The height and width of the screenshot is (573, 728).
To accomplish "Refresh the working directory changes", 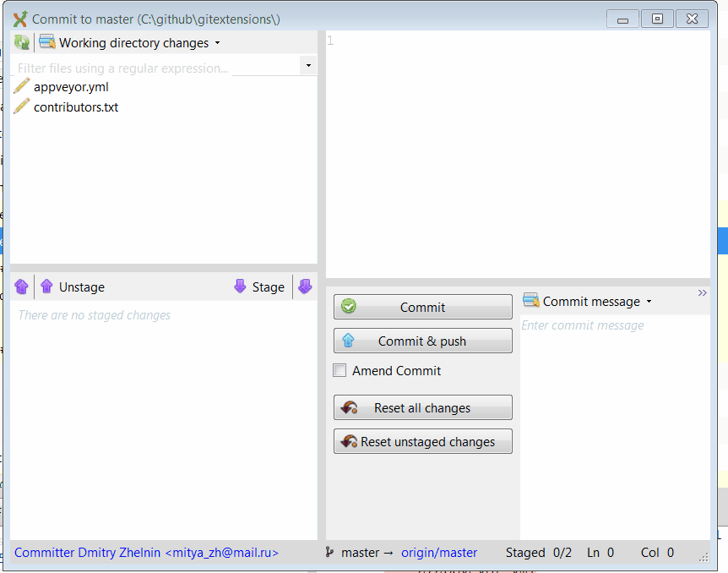I will click(20, 41).
